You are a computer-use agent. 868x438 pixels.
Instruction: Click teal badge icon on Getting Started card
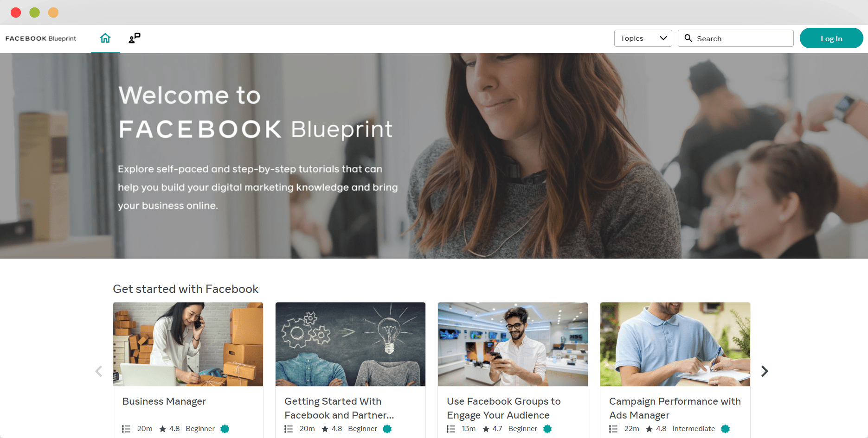387,429
